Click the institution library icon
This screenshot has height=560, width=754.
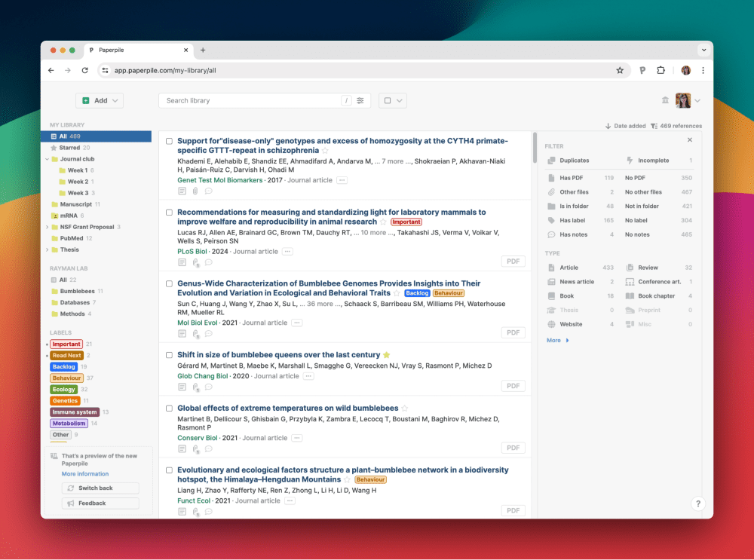click(x=665, y=100)
